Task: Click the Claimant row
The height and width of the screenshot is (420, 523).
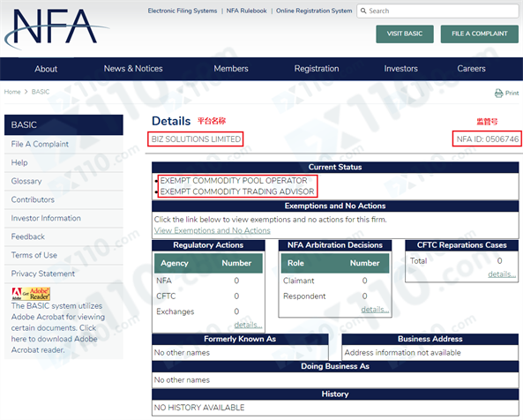Action: point(335,281)
